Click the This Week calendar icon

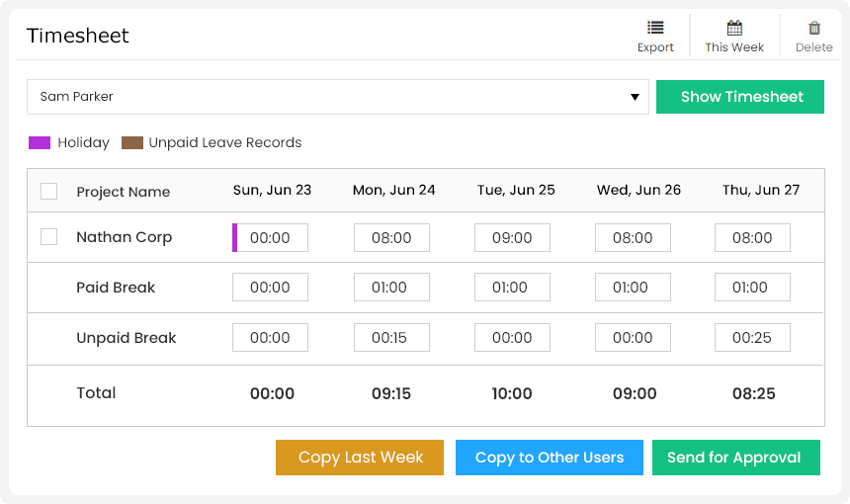click(734, 27)
